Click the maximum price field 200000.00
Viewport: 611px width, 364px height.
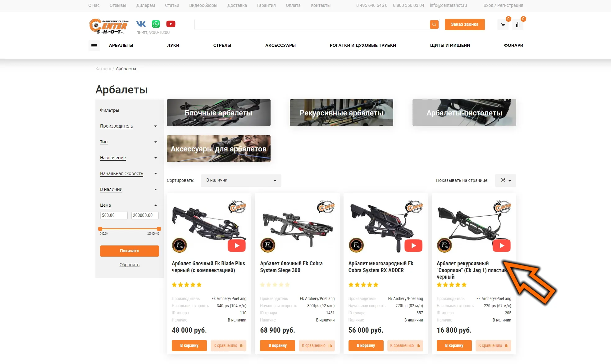tap(145, 215)
